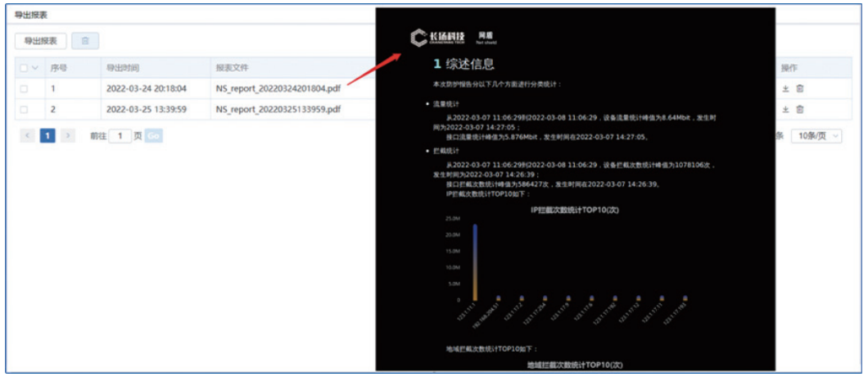Open the 10条/页 page size dropdown

(x=819, y=135)
